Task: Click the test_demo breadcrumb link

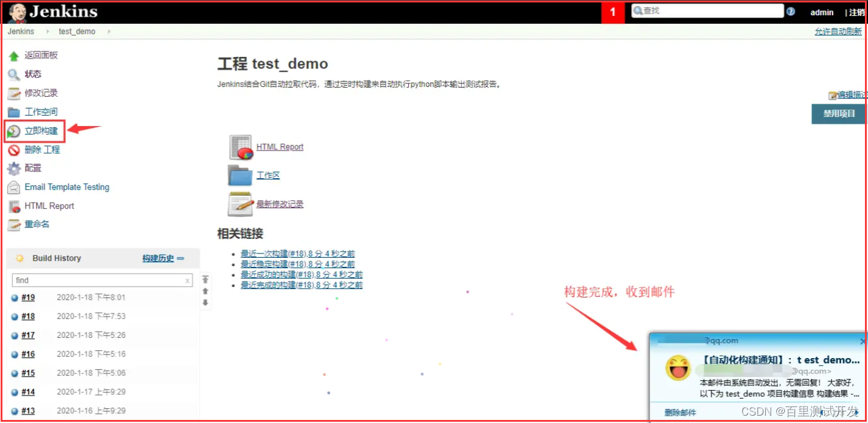Action: pyautogui.click(x=77, y=31)
